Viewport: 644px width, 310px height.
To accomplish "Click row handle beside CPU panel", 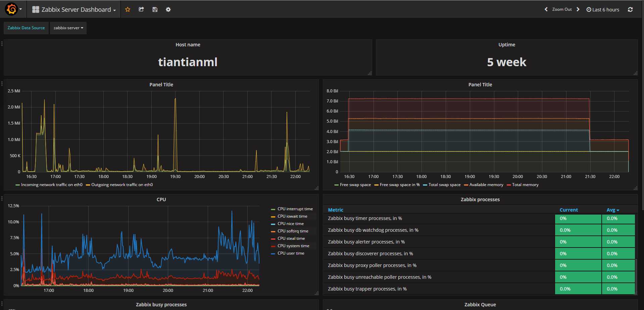I will tap(2, 198).
